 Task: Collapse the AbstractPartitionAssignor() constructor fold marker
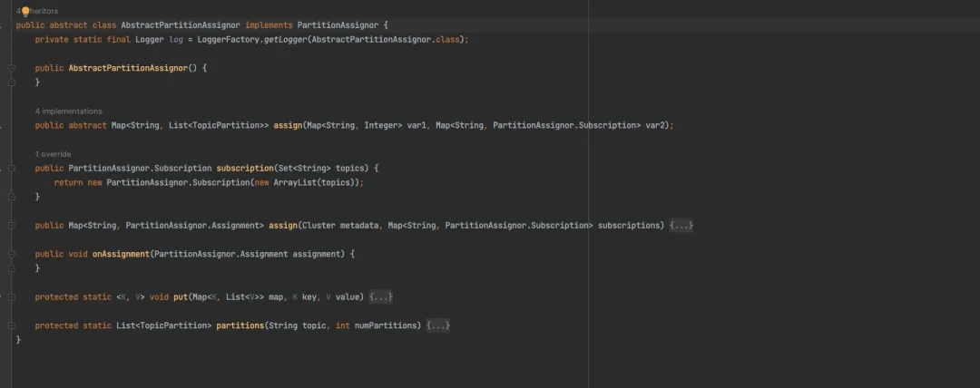(x=12, y=68)
